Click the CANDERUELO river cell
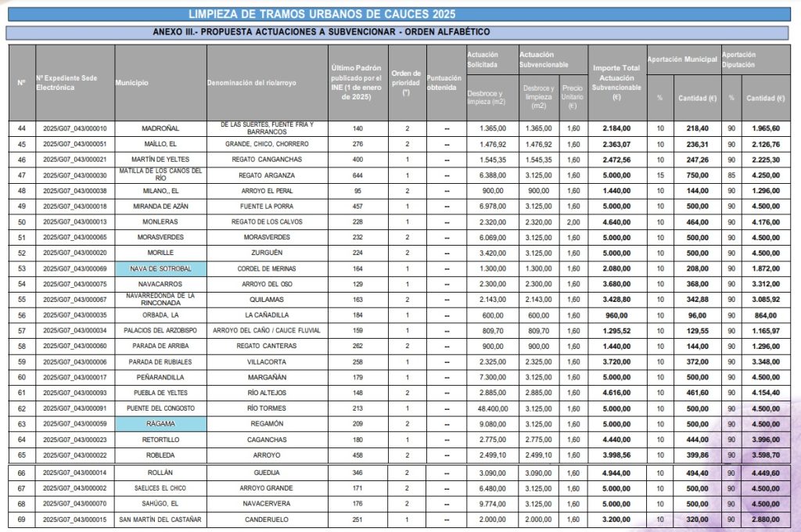The image size is (801, 532). tap(267, 519)
